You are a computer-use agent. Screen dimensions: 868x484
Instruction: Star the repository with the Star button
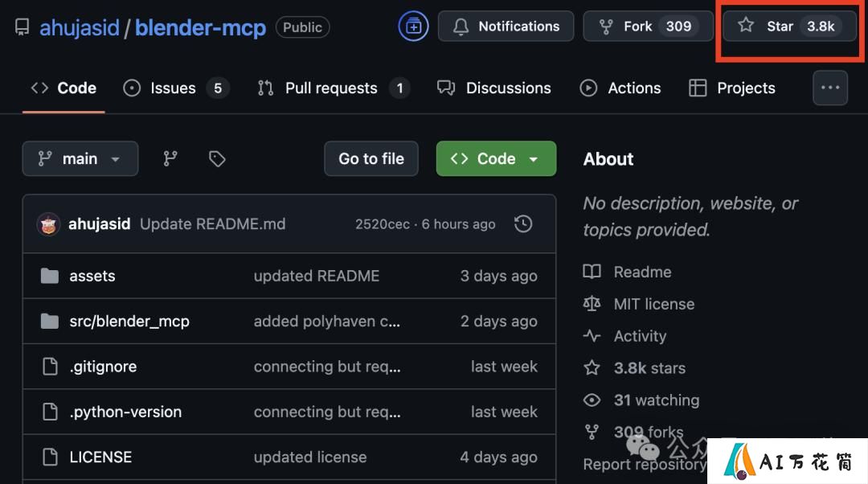790,26
